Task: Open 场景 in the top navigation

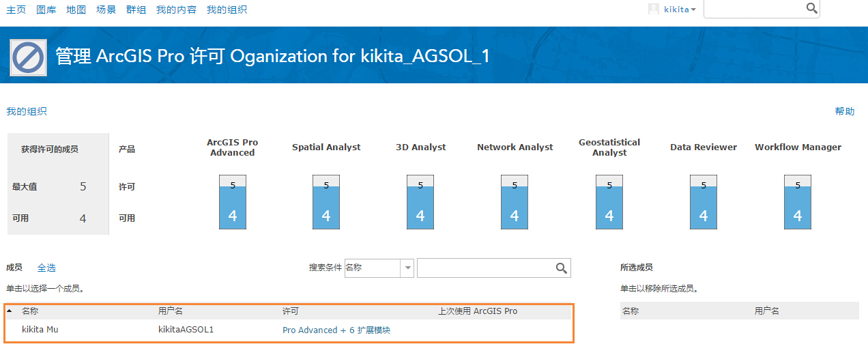Action: pos(106,10)
